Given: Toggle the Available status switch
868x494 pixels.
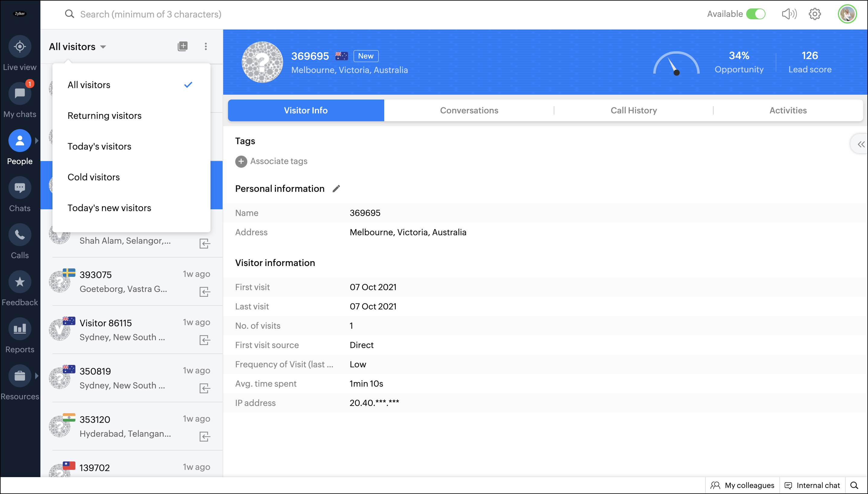Looking at the screenshot, I should [x=756, y=14].
